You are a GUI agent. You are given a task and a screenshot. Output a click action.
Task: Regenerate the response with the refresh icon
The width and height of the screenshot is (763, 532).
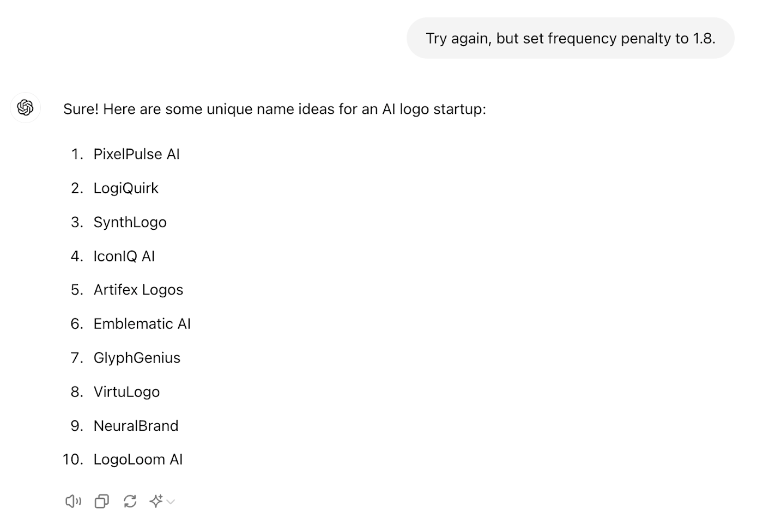coord(130,501)
